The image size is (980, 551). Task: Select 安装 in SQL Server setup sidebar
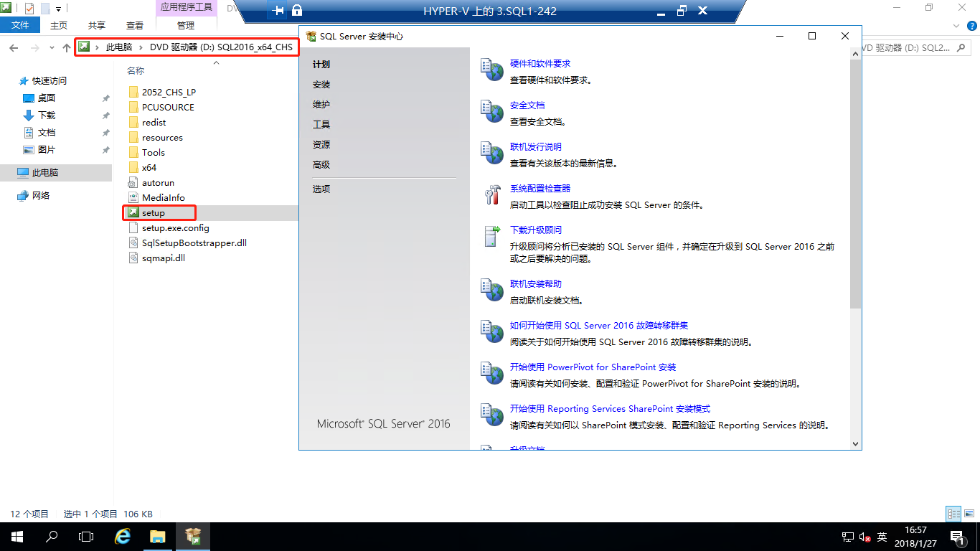tap(321, 85)
